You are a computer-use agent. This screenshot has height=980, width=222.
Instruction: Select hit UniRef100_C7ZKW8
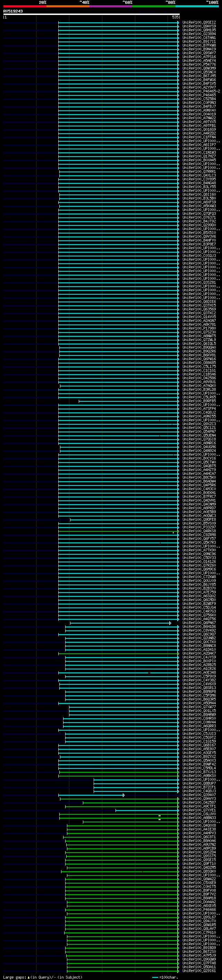(199, 577)
